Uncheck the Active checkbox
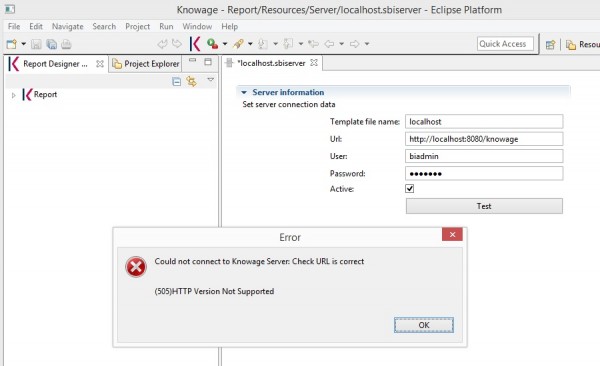 [409, 189]
